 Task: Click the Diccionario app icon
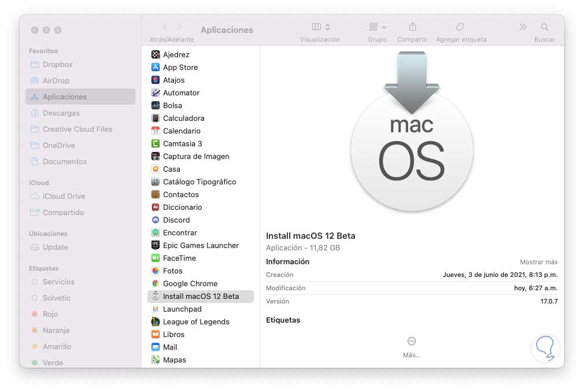point(156,207)
